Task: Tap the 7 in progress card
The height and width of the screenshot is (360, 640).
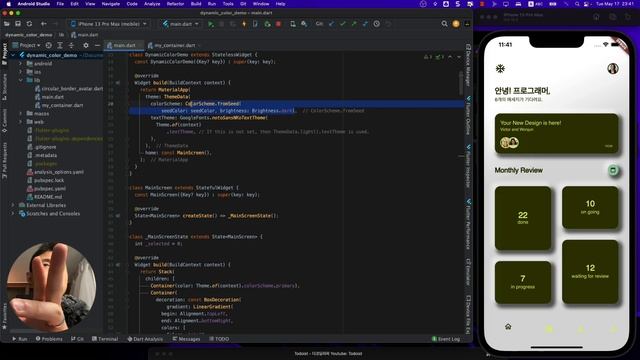Action: [x=522, y=282]
